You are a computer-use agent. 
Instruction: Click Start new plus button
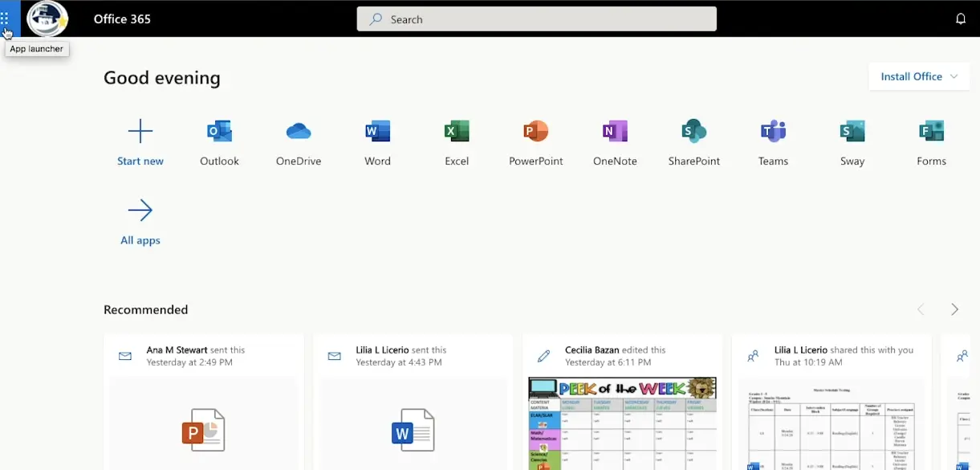pos(140,132)
